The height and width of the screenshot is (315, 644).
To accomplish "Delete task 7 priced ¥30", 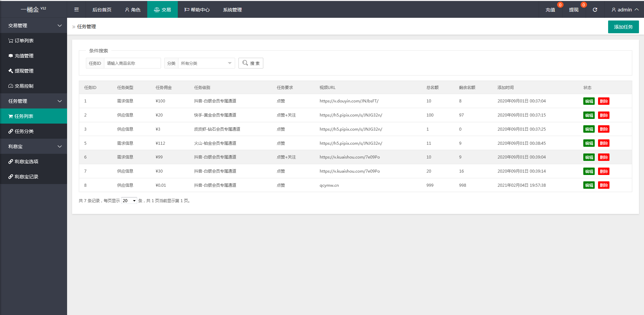I will [604, 171].
